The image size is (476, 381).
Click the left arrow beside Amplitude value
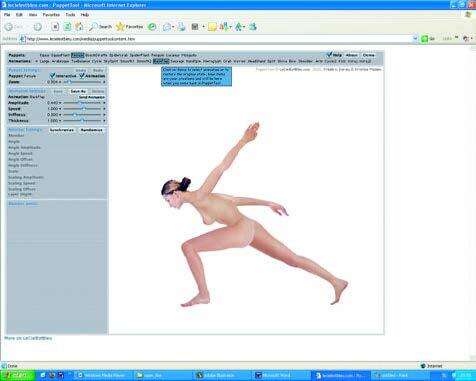coord(60,103)
